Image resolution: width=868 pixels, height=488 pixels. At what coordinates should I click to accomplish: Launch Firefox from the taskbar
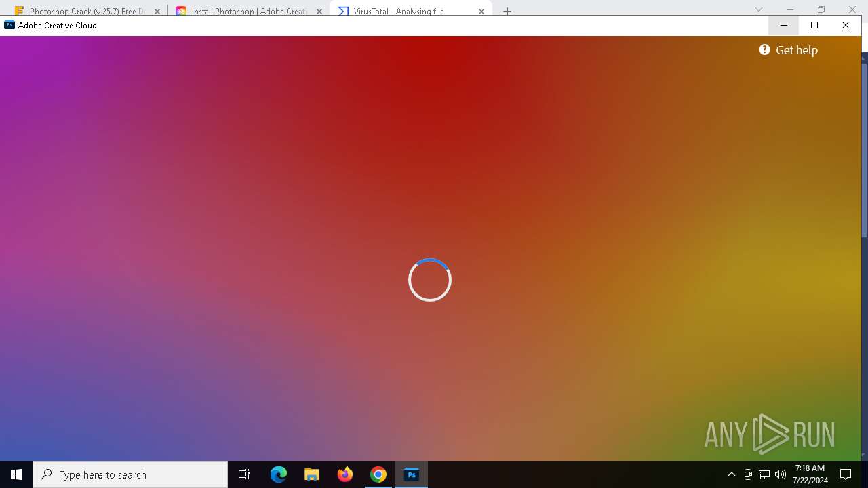pos(345,474)
